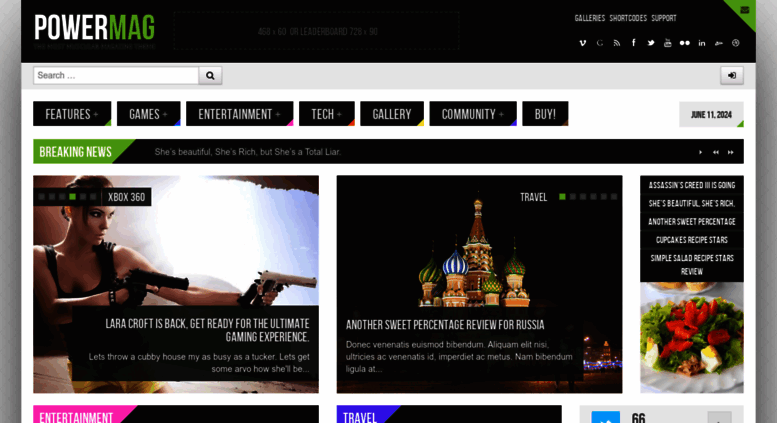Select third dot of Travel slider
This screenshot has height=423, width=777.
[583, 197]
